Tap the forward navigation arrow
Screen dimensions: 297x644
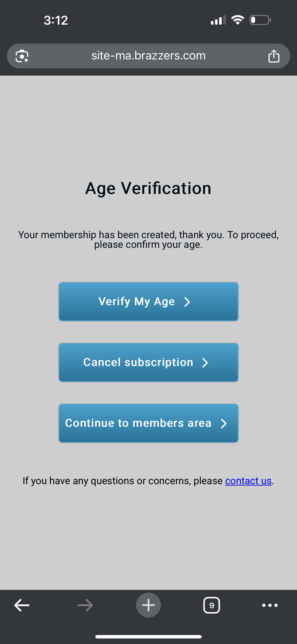[x=85, y=605]
